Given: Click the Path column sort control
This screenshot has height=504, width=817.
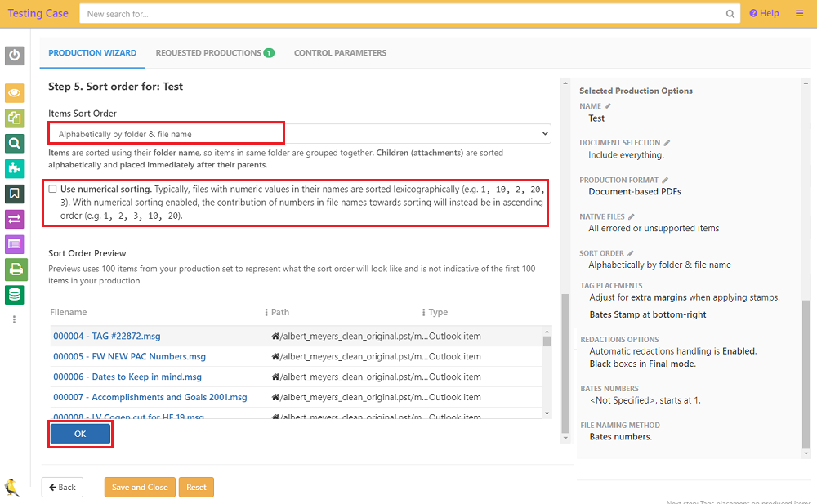Looking at the screenshot, I should [x=266, y=312].
